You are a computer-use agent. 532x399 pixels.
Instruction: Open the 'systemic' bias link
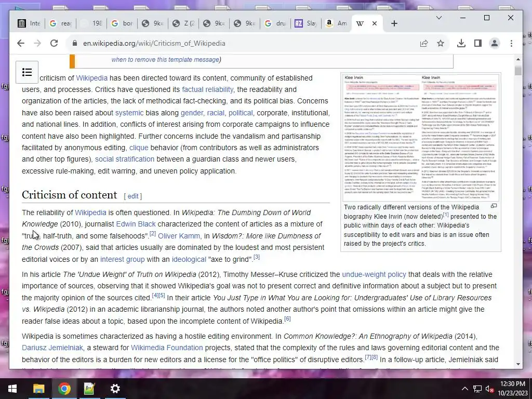pos(129,113)
